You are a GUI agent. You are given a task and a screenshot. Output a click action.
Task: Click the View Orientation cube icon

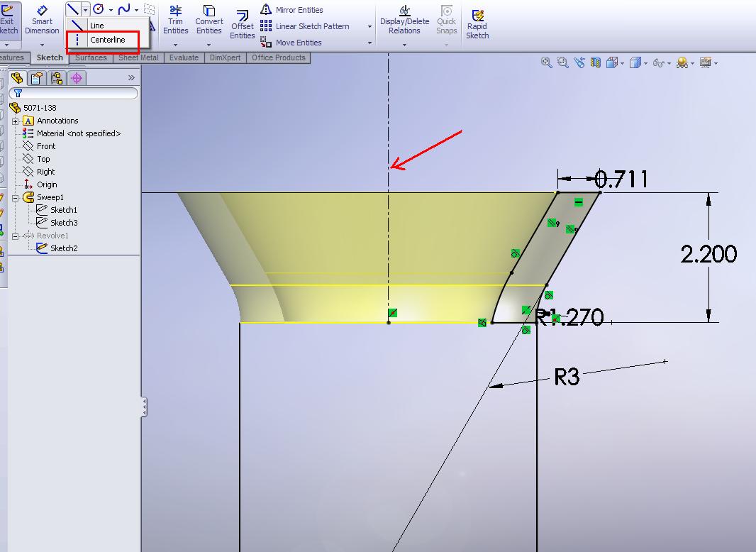(612, 62)
